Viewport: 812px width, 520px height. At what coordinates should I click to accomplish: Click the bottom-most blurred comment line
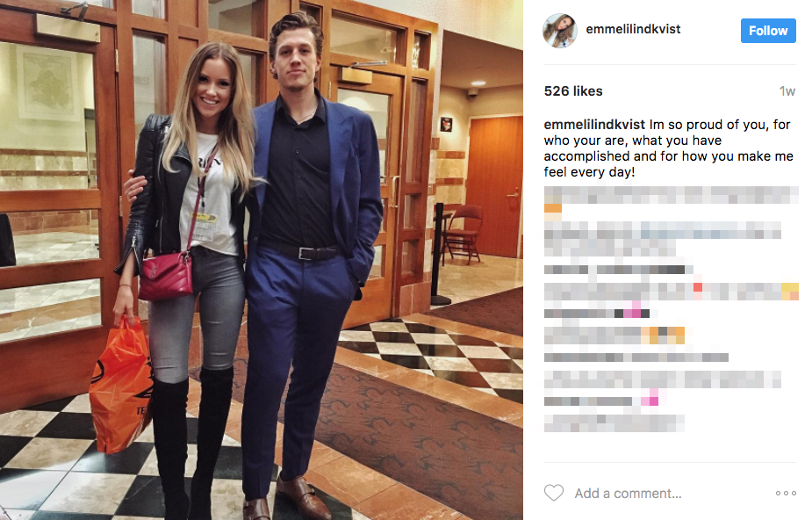[614, 423]
